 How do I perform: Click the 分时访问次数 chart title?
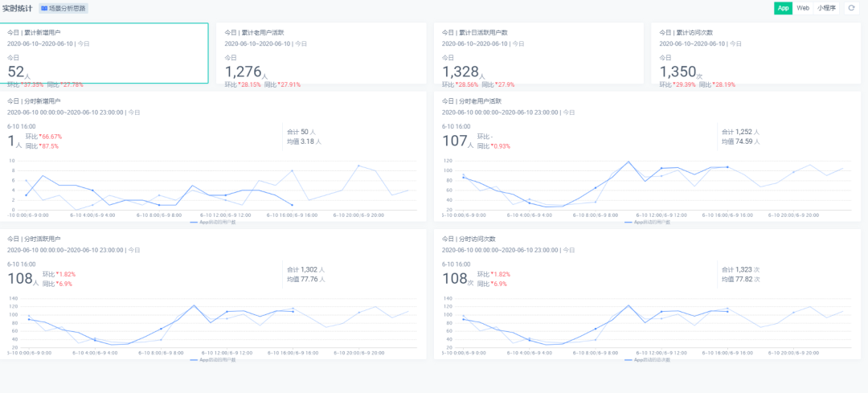[x=469, y=239]
